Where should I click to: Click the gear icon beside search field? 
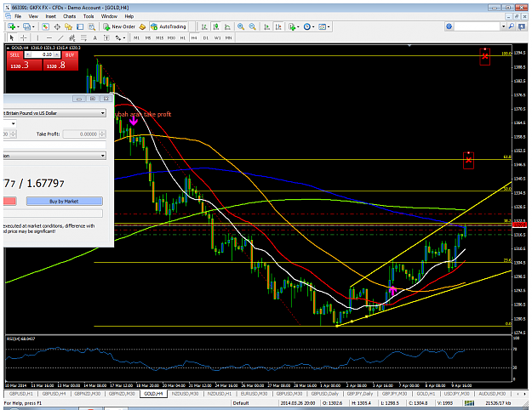point(449,26)
